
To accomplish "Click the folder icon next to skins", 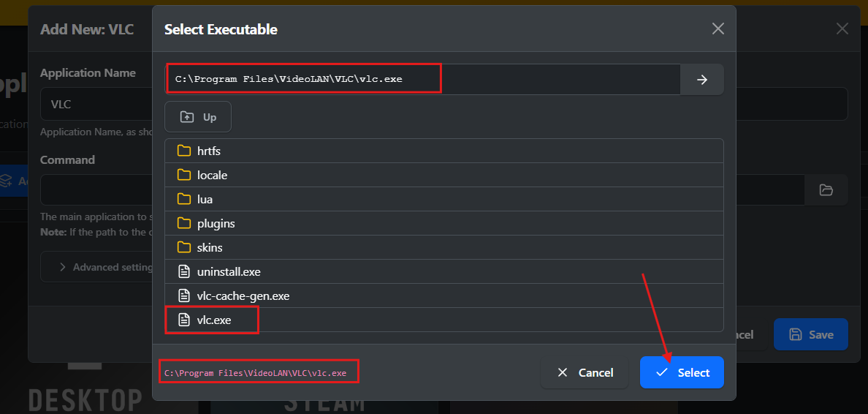I will (x=184, y=247).
